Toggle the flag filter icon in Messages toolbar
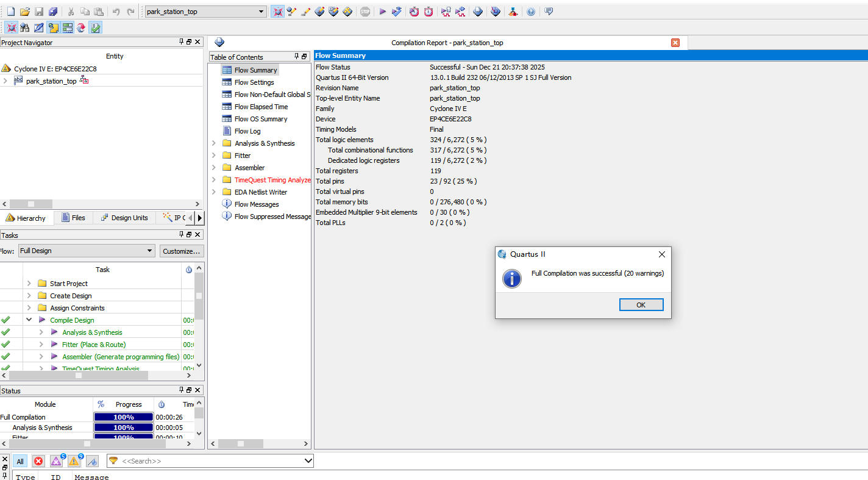The image size is (868, 480). pos(92,462)
